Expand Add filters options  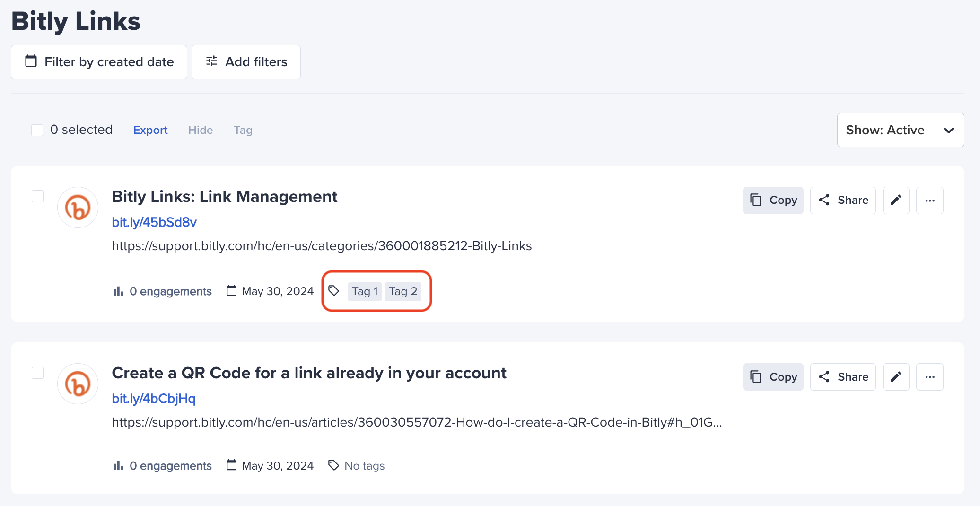246,61
